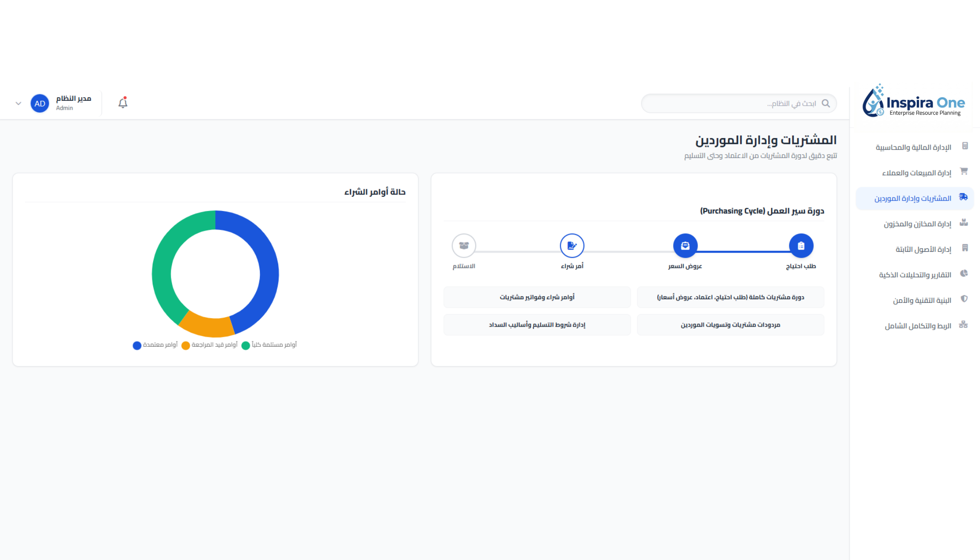Click the calculator icon beside الإدارة المالية والمحاسبية

[x=965, y=146]
